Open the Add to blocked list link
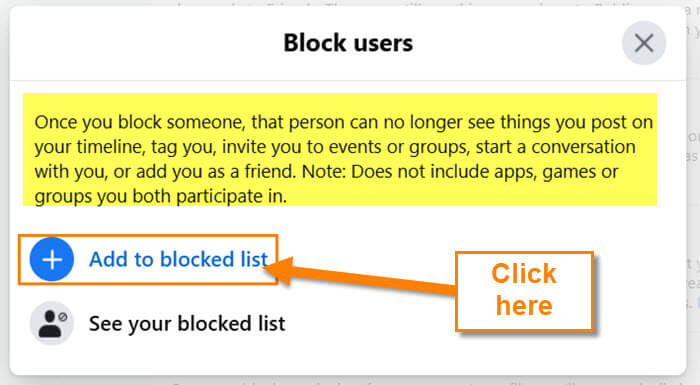This screenshot has height=385, width=700. [x=178, y=259]
